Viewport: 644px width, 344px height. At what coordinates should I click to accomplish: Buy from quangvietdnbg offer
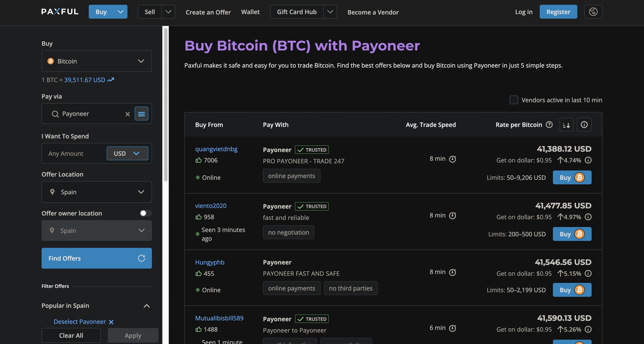coord(572,177)
